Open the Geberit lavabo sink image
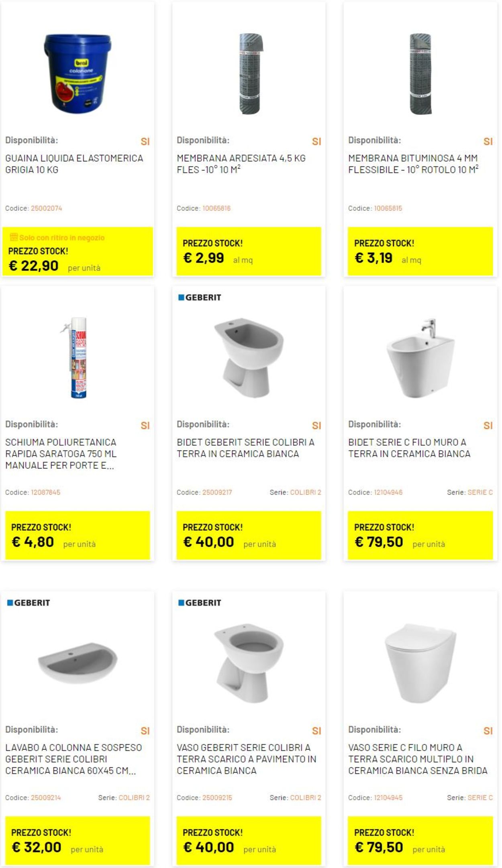This screenshot has height=868, width=502. point(78,663)
